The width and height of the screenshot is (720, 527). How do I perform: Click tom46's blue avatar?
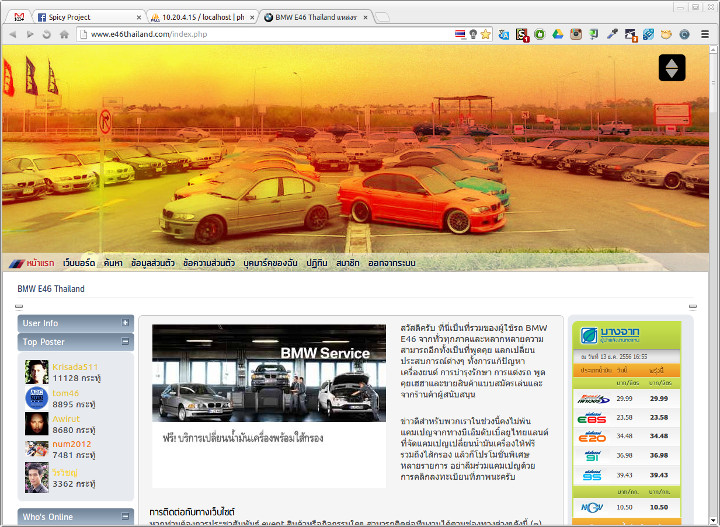click(37, 398)
